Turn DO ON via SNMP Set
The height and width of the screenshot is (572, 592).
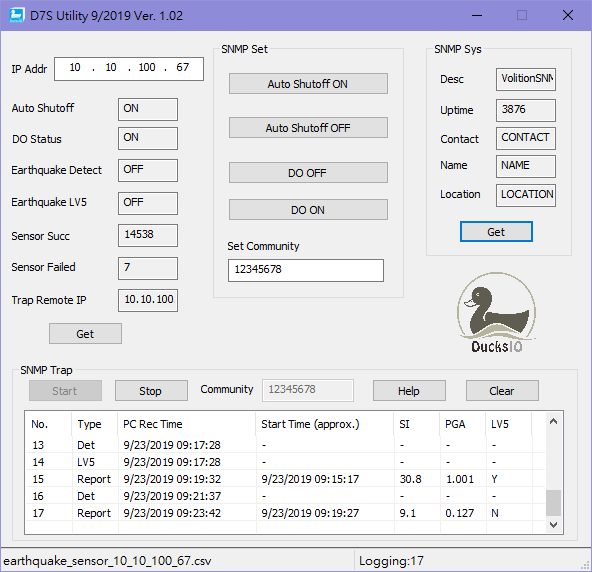(x=308, y=210)
